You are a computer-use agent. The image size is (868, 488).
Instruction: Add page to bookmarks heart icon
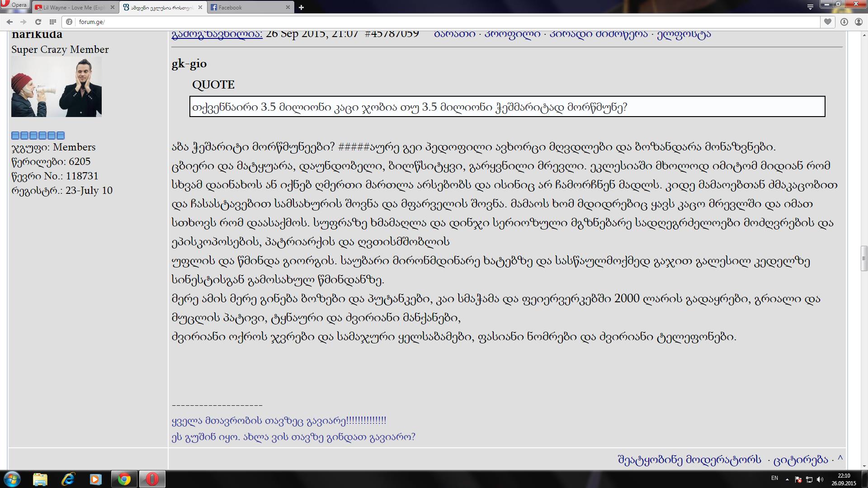828,22
